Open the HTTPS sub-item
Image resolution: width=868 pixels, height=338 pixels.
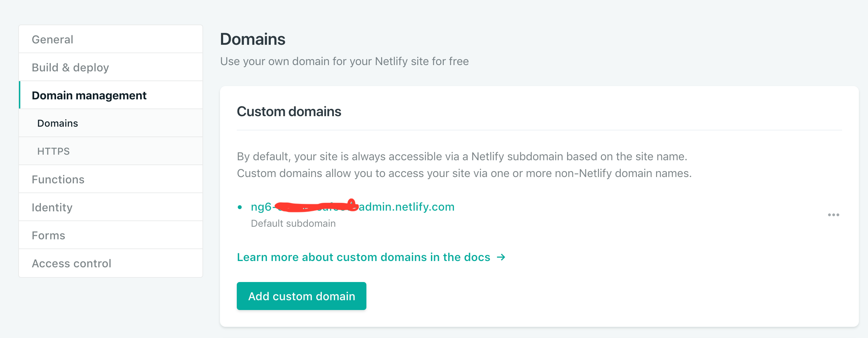point(111,151)
